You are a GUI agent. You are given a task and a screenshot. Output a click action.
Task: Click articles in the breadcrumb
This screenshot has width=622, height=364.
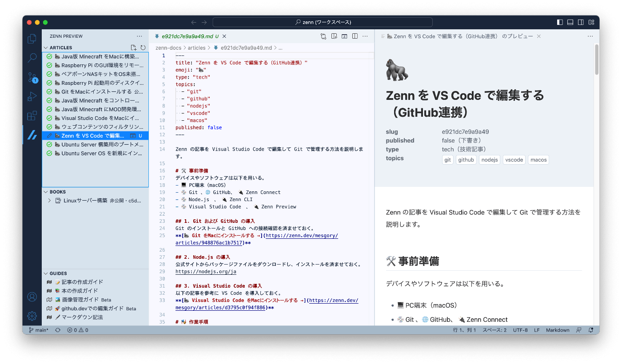point(197,47)
